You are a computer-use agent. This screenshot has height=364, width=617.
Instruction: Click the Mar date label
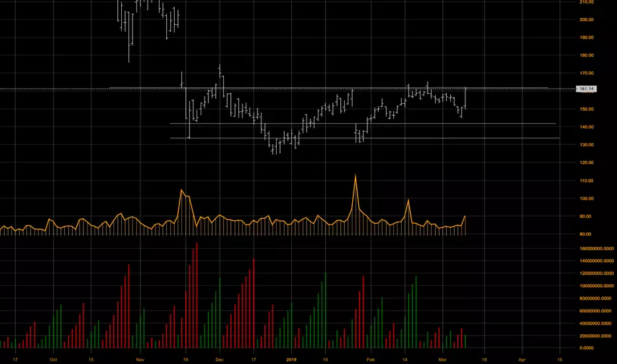pos(443,359)
